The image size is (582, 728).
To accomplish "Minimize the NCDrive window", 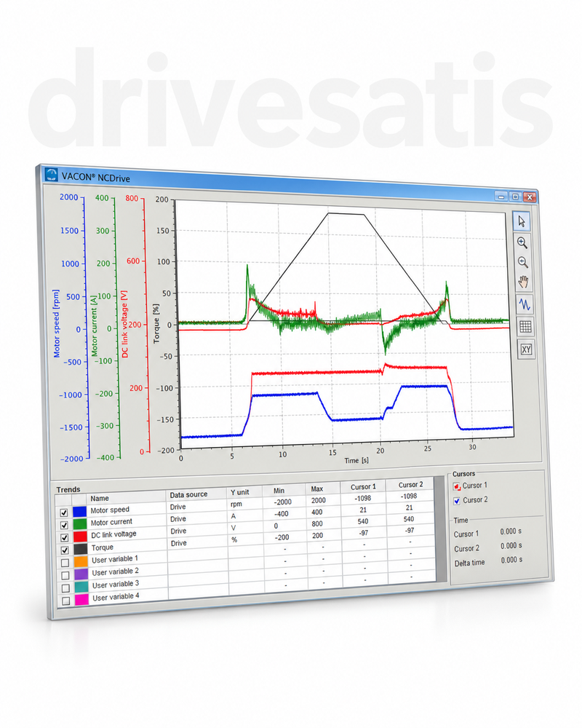I will tap(501, 197).
